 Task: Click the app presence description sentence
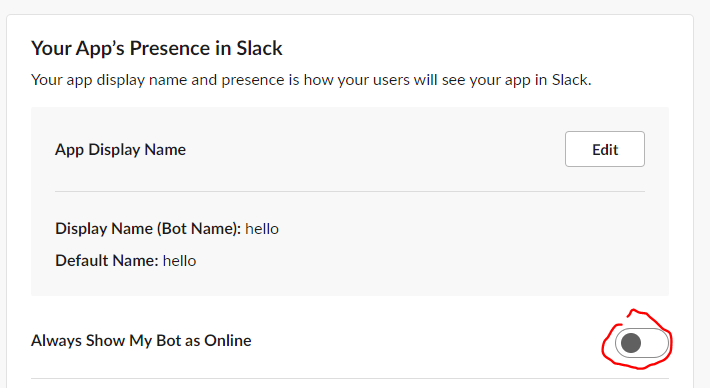[x=311, y=80]
